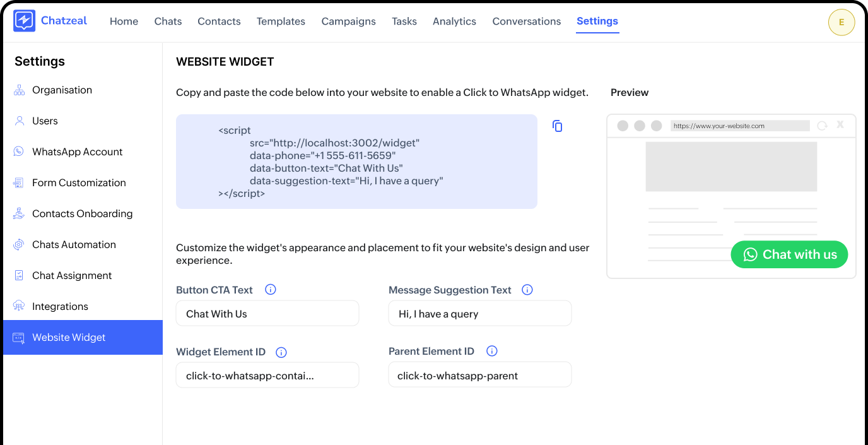Click the data-suggestion-text line in code
This screenshot has width=868, height=445.
click(346, 181)
